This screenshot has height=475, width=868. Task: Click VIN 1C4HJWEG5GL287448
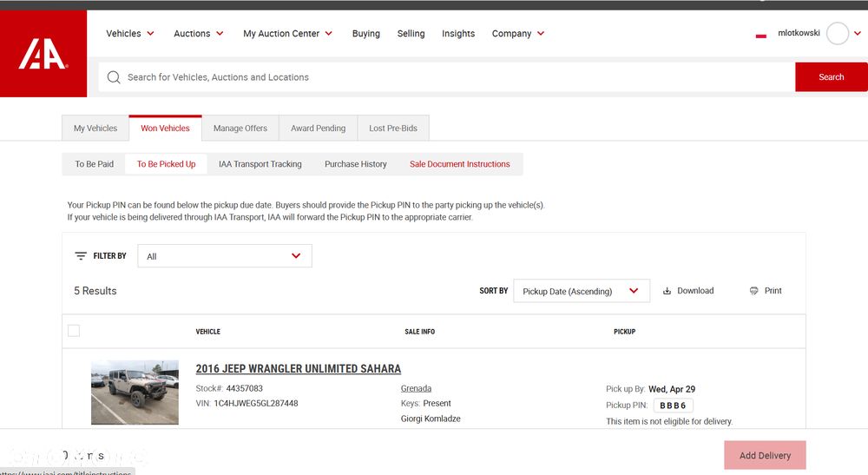click(256, 403)
